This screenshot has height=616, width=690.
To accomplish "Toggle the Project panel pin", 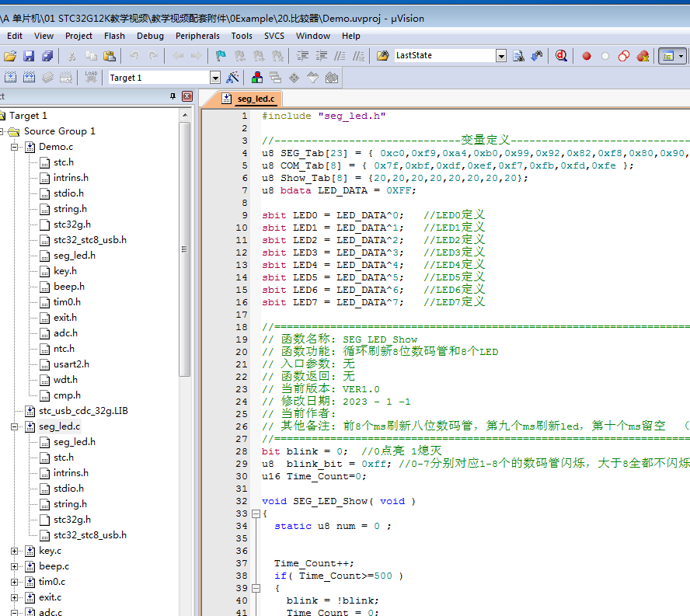I will coord(172,96).
